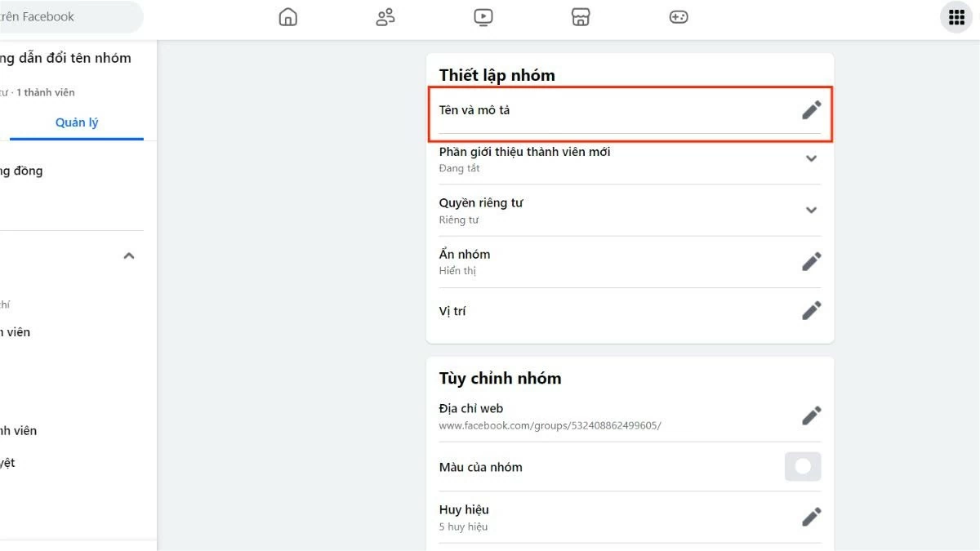The height and width of the screenshot is (551, 980).
Task: Open the Facebook Home feed icon
Action: coord(287,16)
